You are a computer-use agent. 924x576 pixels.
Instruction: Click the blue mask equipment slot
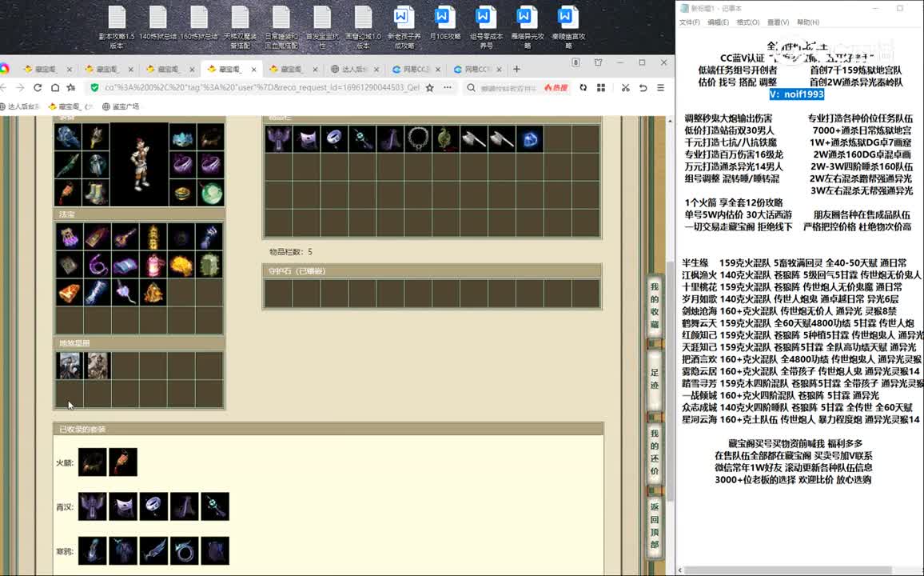183,138
